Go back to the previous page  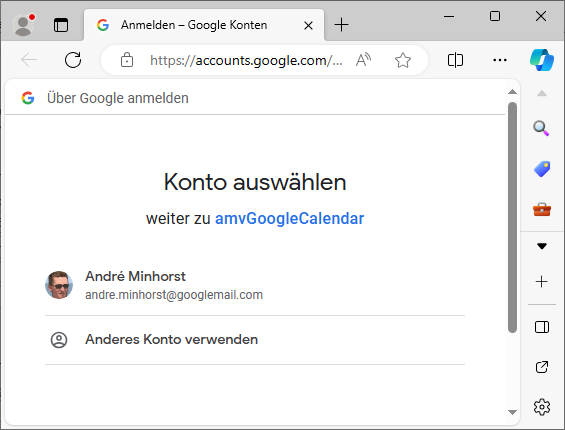(x=29, y=60)
